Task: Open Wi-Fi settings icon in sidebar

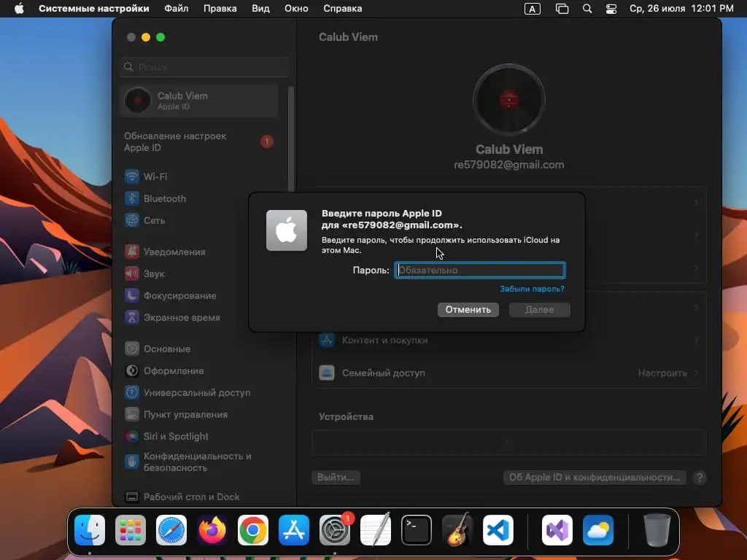Action: tap(132, 176)
